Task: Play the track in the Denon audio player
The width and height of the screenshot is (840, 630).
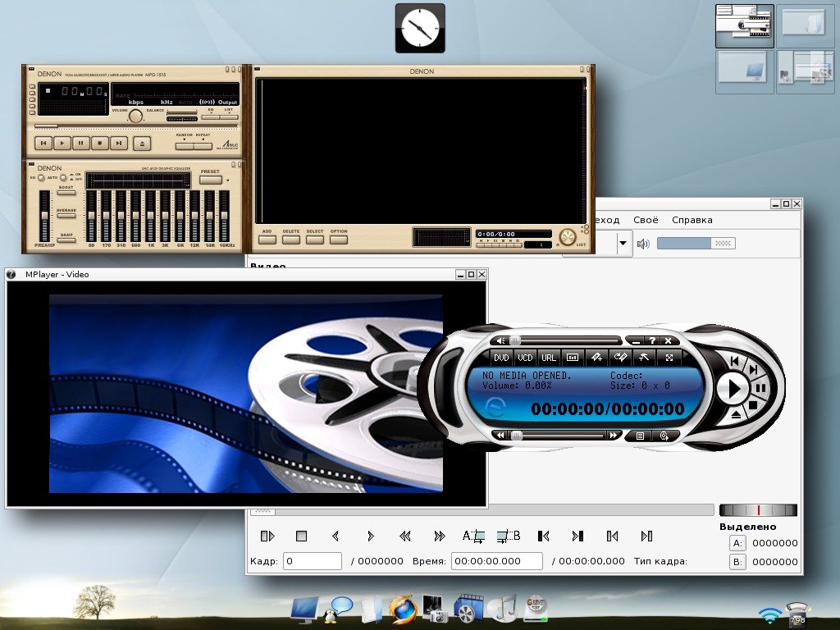Action: (62, 143)
